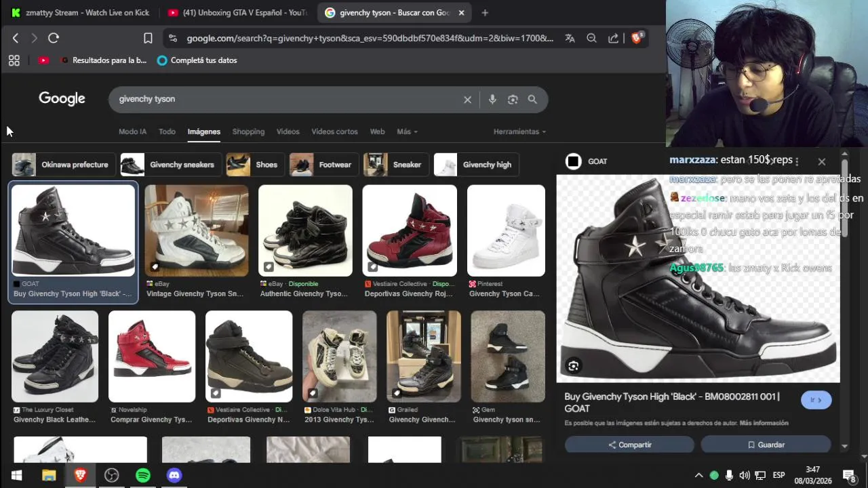This screenshot has height=488, width=868.
Task: Click the share icon in address bar
Action: 613,39
